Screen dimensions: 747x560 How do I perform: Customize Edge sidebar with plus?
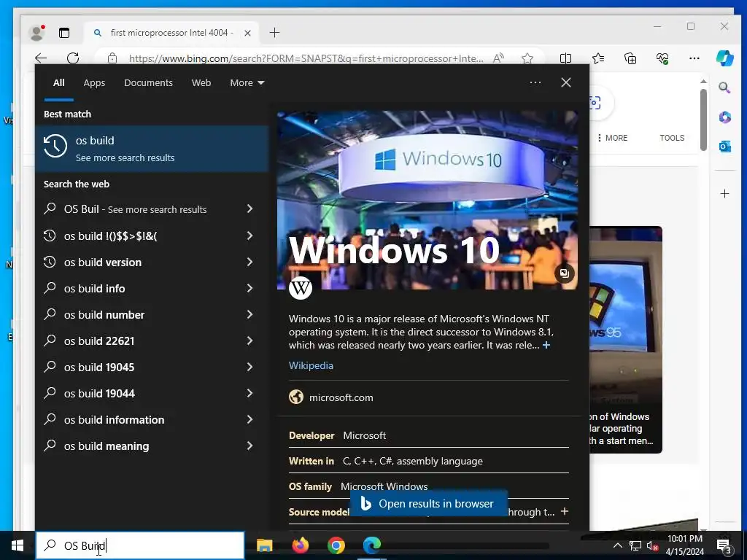point(724,194)
